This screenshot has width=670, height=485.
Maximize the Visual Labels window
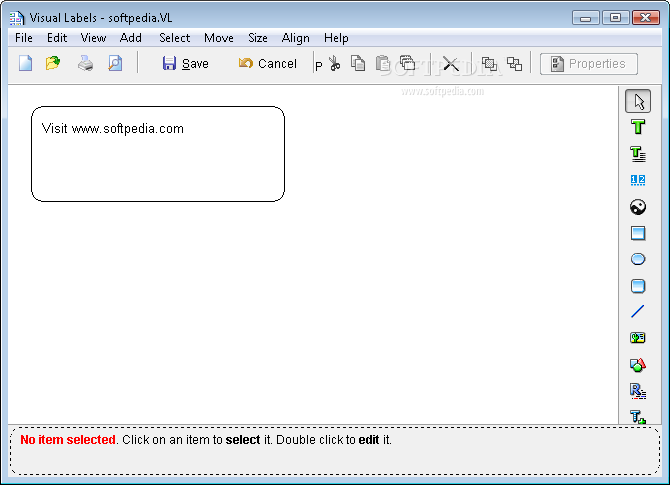tap(615, 18)
